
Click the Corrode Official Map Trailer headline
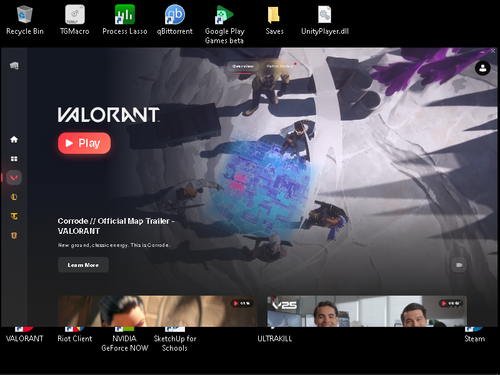point(116,226)
